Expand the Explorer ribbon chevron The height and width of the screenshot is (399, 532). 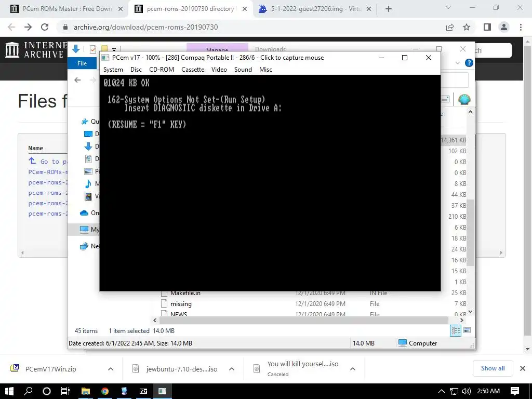coord(457,63)
